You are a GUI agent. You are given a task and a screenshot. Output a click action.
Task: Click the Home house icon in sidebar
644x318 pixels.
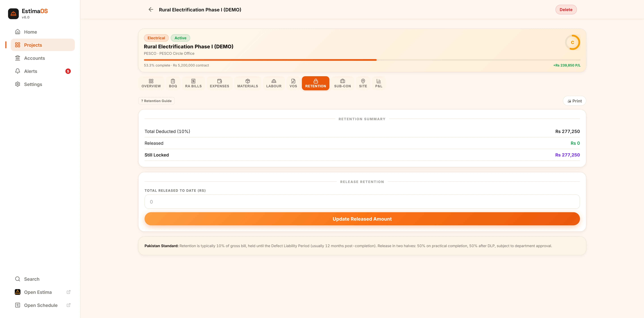[x=18, y=32]
